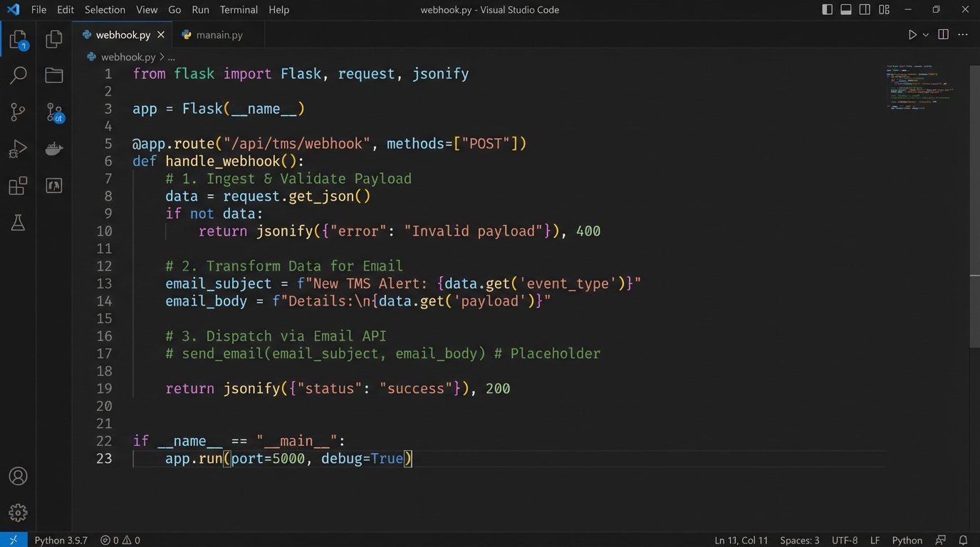Open the Source Control view

coord(18,112)
